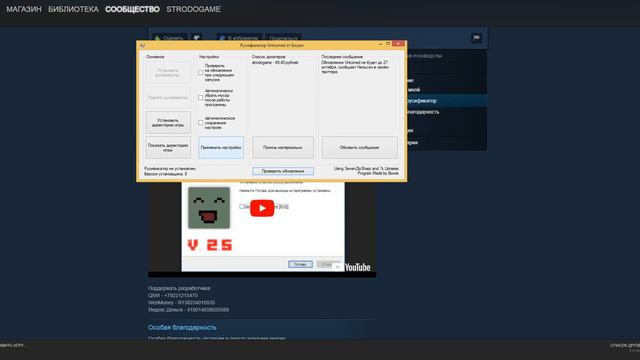Enable check for updates on next launch

[x=200, y=73]
